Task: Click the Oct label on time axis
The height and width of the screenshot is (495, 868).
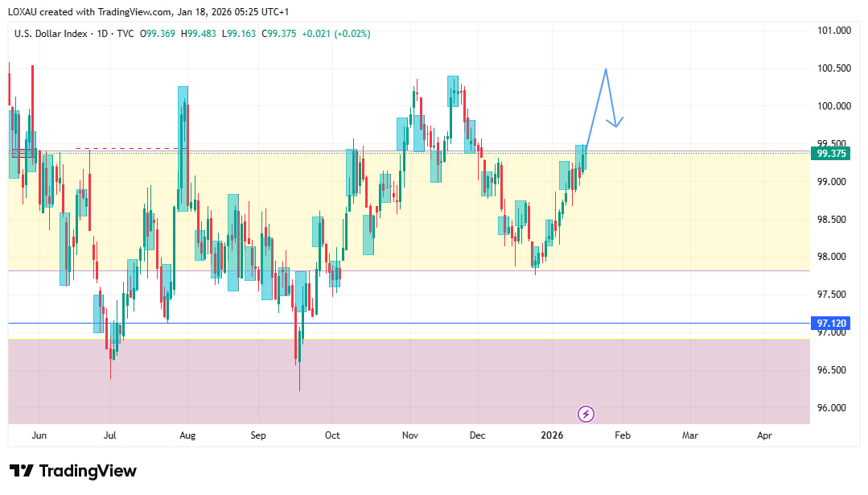Action: [332, 435]
